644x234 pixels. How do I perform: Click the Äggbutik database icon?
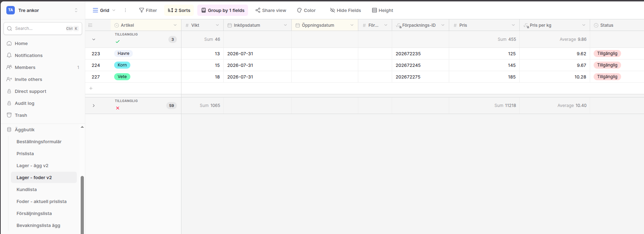(x=9, y=130)
